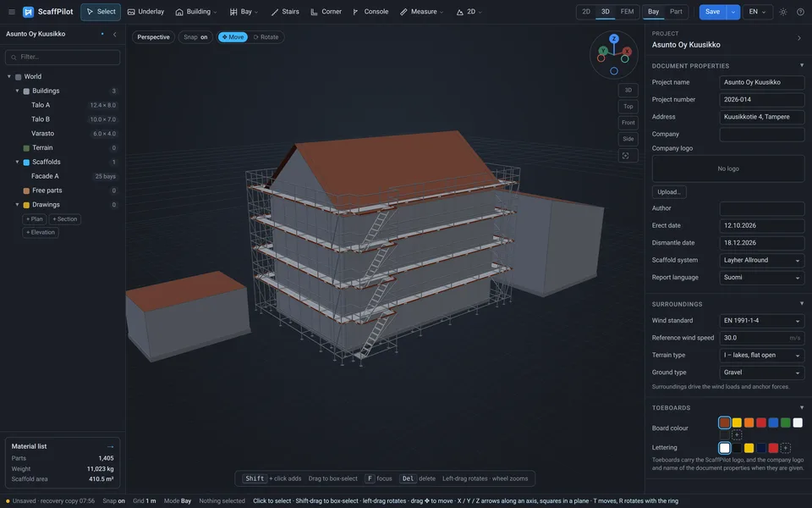Click the Z axis on the gizmo

614,38
